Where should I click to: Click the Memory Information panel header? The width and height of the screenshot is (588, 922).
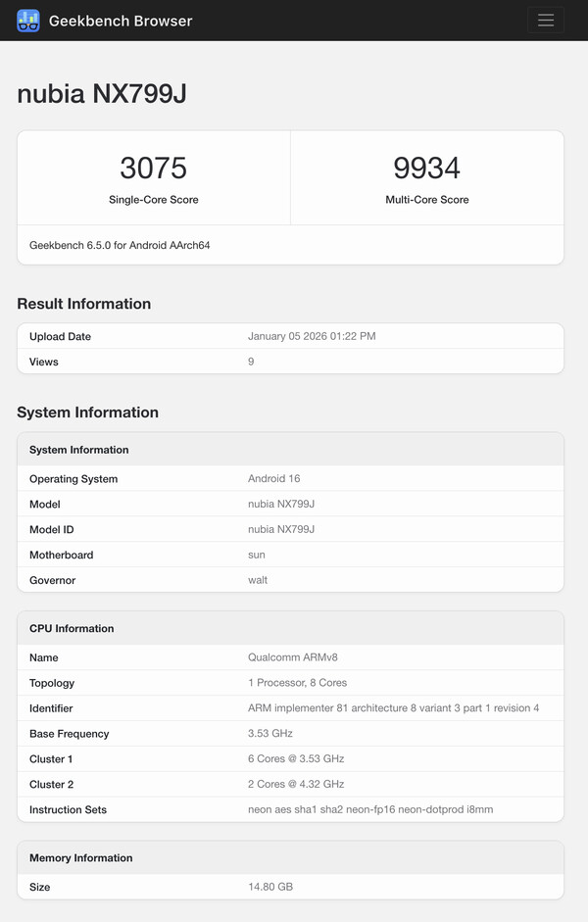[x=80, y=857]
